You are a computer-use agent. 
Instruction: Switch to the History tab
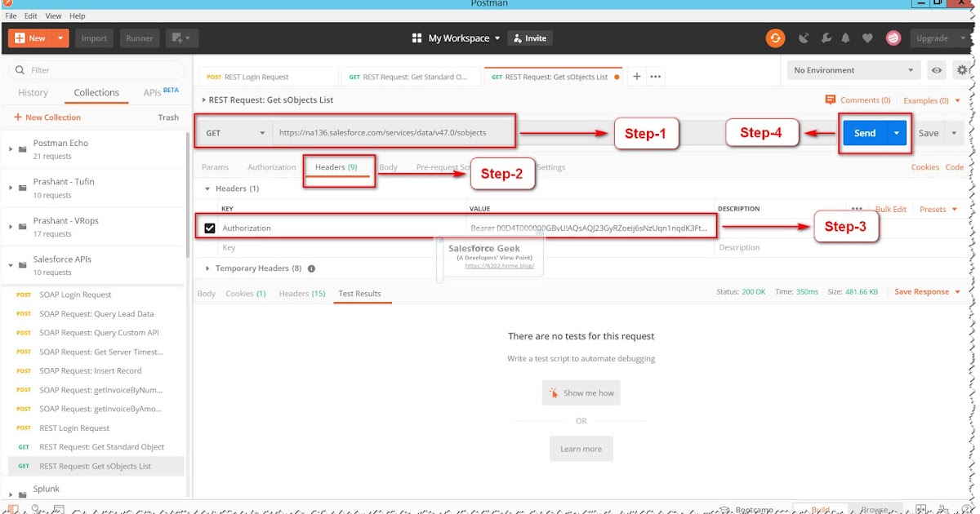33,92
